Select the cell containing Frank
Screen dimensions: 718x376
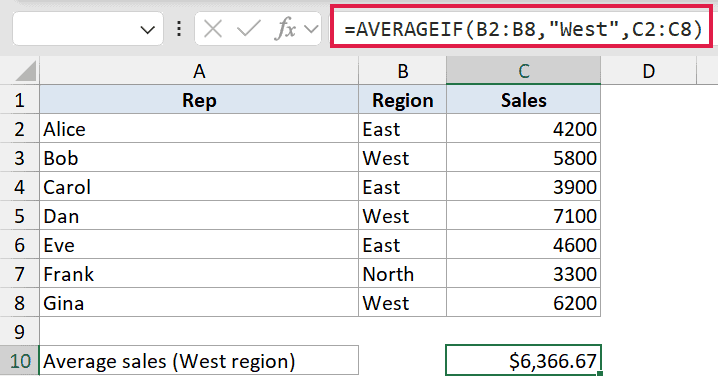[x=199, y=273]
